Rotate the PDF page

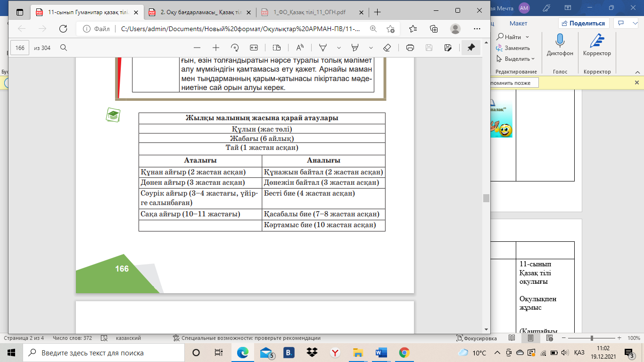235,48
